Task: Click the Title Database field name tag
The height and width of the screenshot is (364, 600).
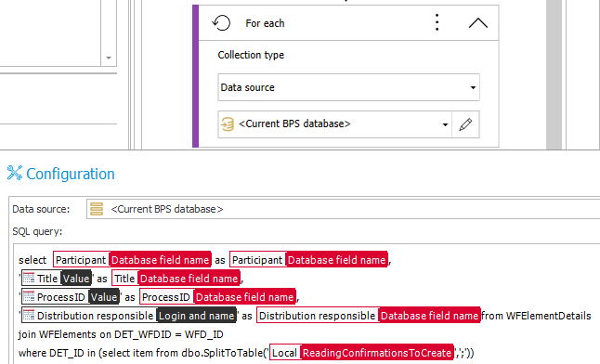Action: point(176,279)
